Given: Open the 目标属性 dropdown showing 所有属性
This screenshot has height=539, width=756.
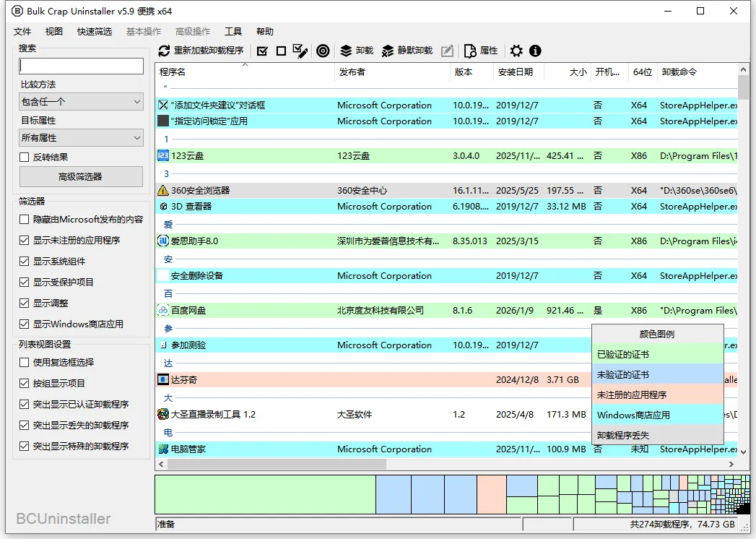Looking at the screenshot, I should click(x=81, y=137).
